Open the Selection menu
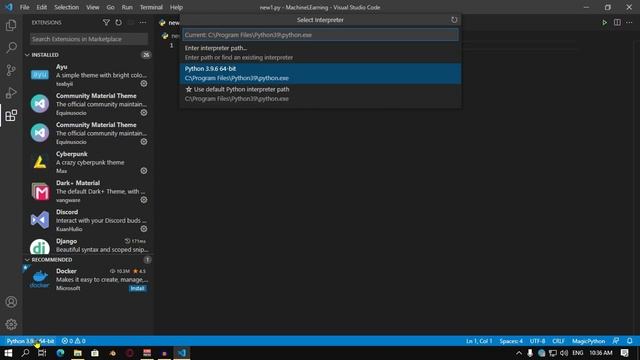 click(x=67, y=7)
